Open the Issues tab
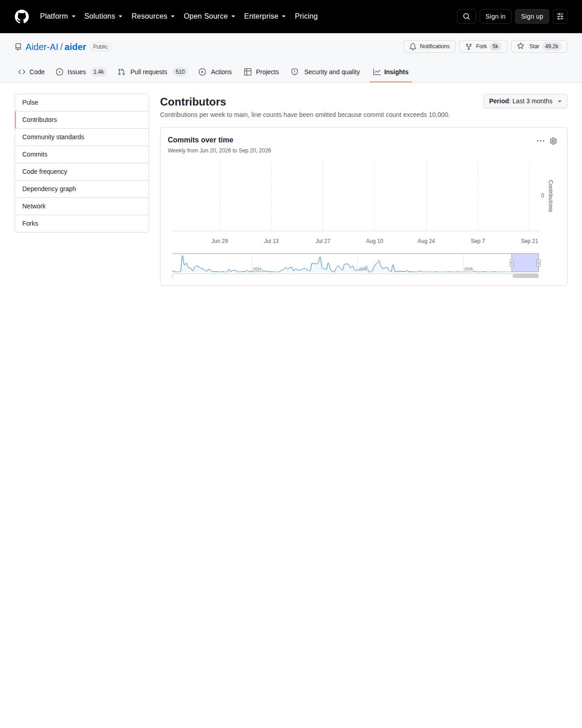 pyautogui.click(x=81, y=72)
